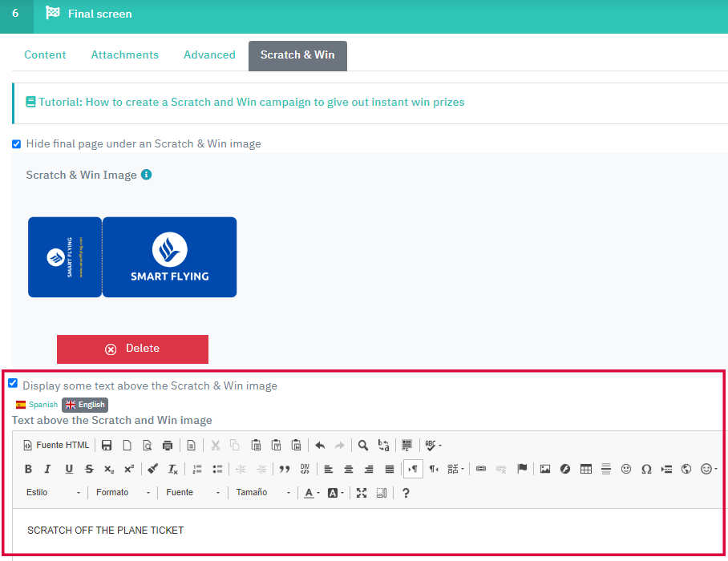Insert a numbered list
728x561 pixels.
pos(197,469)
